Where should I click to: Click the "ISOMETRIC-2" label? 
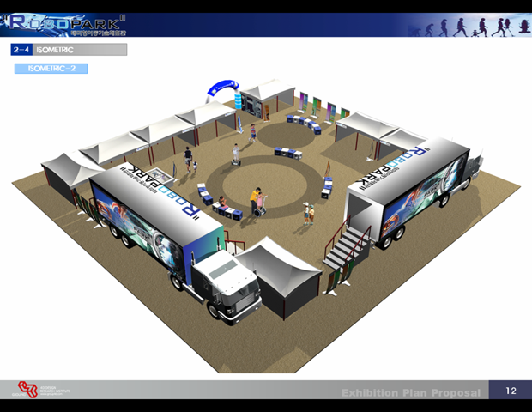(x=51, y=69)
